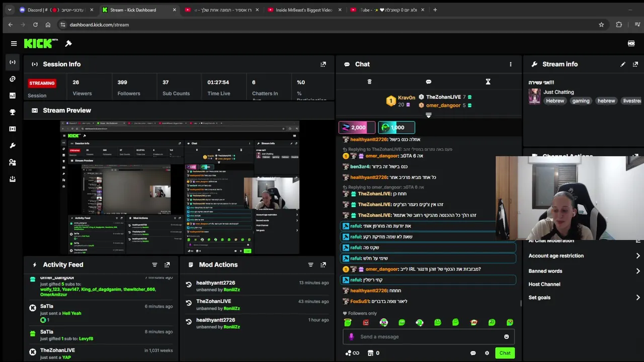Screen dimensions: 644x362
Task: Open the hamburger menu beside the Kick logo
Action: [14, 43]
